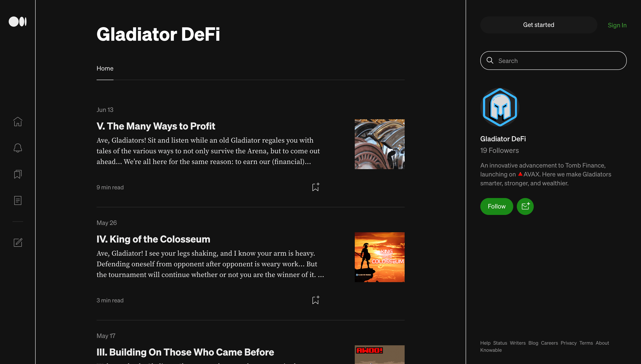Select the Home tab
The width and height of the screenshot is (641, 364).
(105, 68)
